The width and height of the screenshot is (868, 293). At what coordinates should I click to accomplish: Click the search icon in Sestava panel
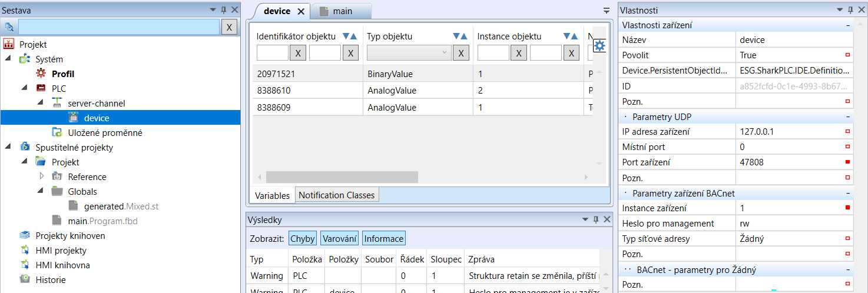click(x=9, y=26)
